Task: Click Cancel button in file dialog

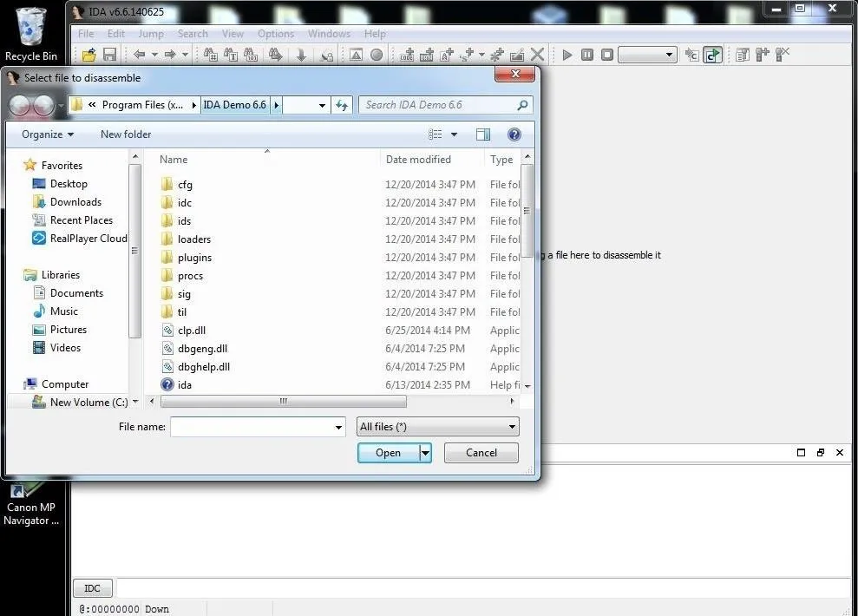Action: (x=481, y=453)
